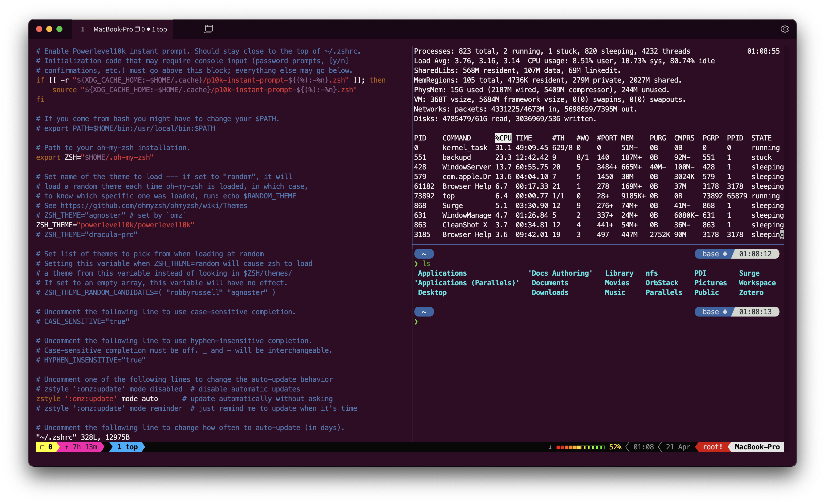Click the new tab plus icon
This screenshot has height=504, width=825.
coord(185,29)
